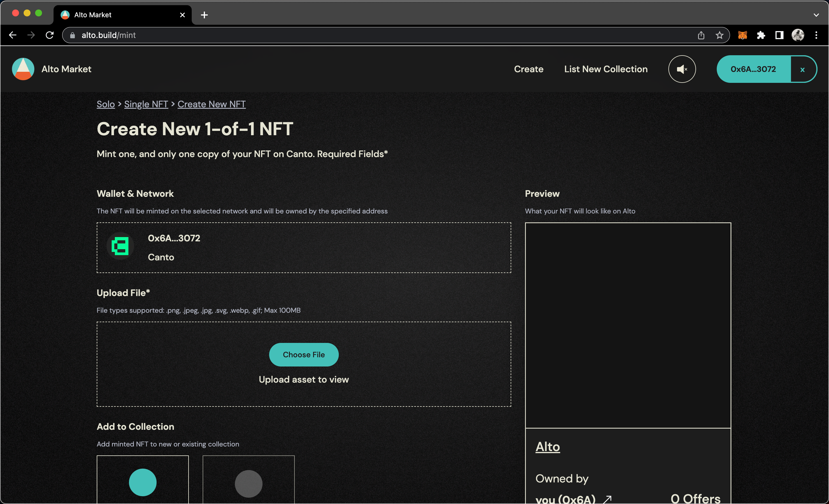Share this page via share icon
Screen dimensions: 829x504
coord(701,35)
